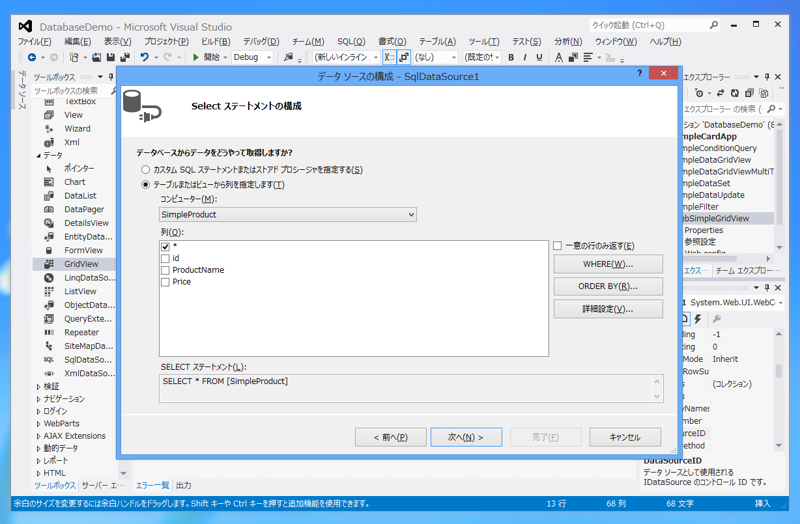800x524 pixels.
Task: Click the wrench property pages icon
Action: [x=716, y=319]
